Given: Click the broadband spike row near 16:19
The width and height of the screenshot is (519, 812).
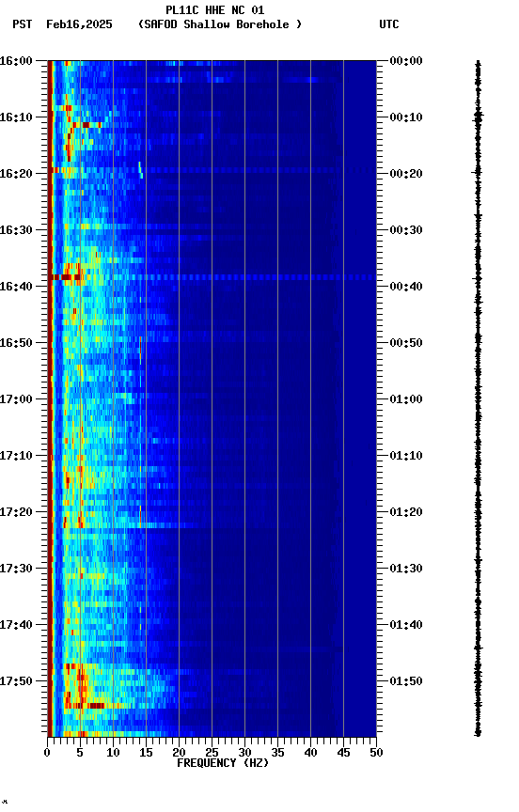Looking at the screenshot, I should (x=212, y=170).
